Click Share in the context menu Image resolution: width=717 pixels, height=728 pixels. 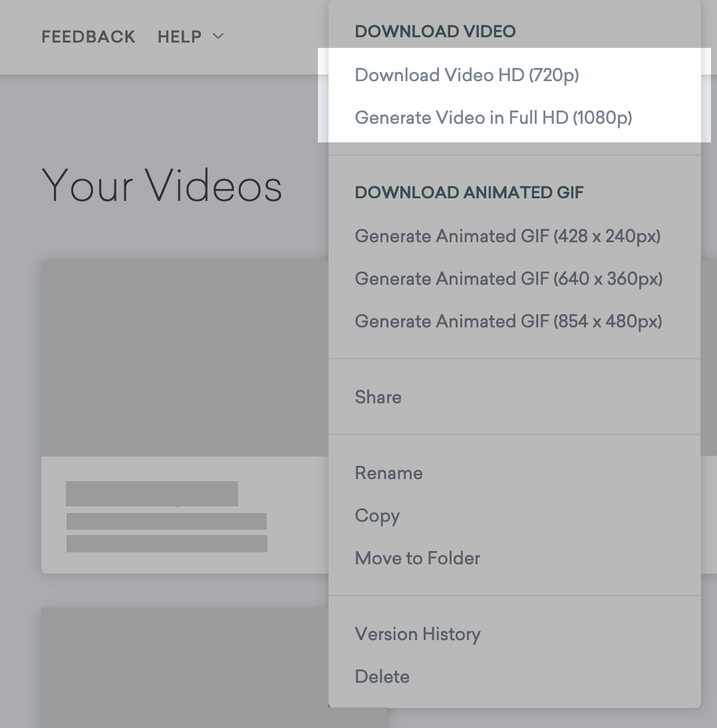tap(378, 397)
